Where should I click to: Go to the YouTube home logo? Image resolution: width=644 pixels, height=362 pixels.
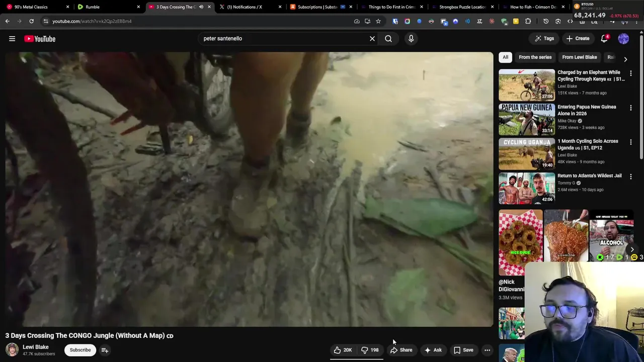[x=40, y=39]
